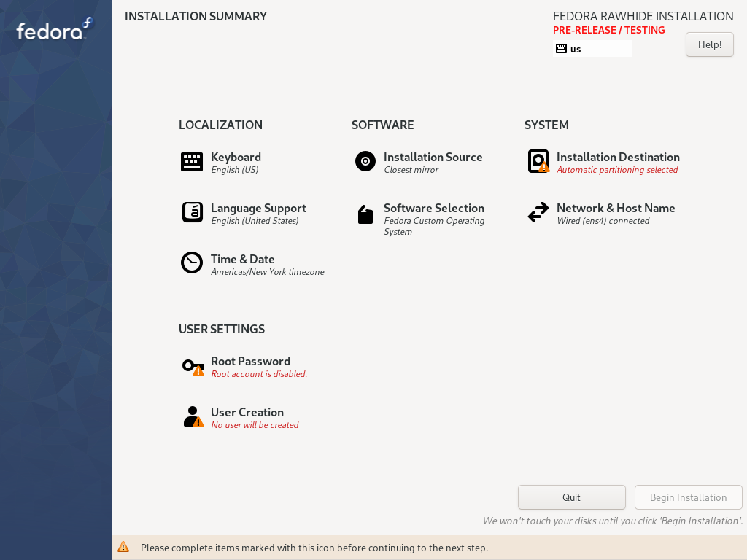Click 'Wired (ens4) connected' status text
The image size is (747, 560).
click(x=603, y=221)
